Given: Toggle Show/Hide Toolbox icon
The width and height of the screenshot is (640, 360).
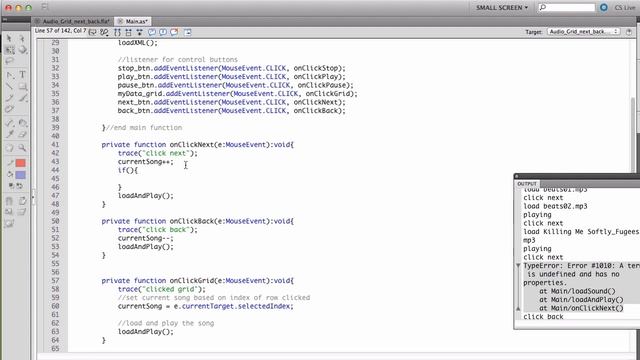Looking at the screenshot, I should tap(188, 32).
